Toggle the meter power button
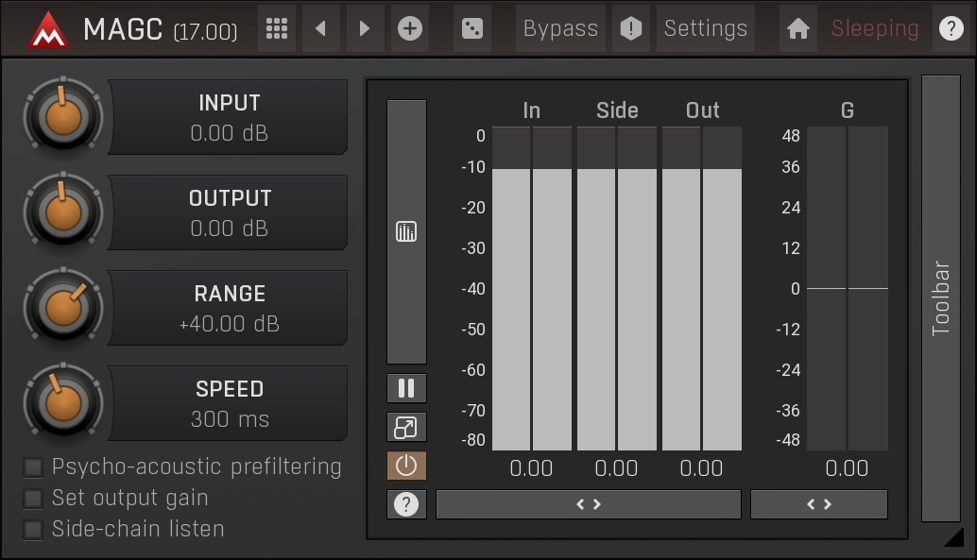 [406, 466]
